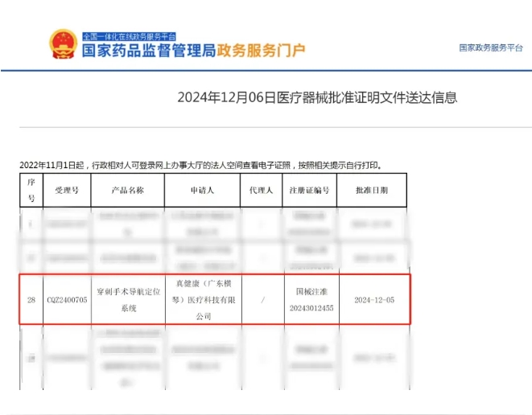Select acceptance number CQZ2400705

click(x=67, y=300)
